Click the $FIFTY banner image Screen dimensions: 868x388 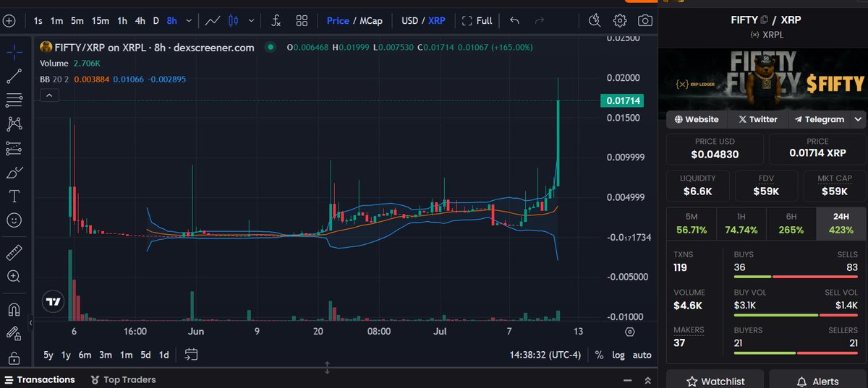[x=763, y=78]
